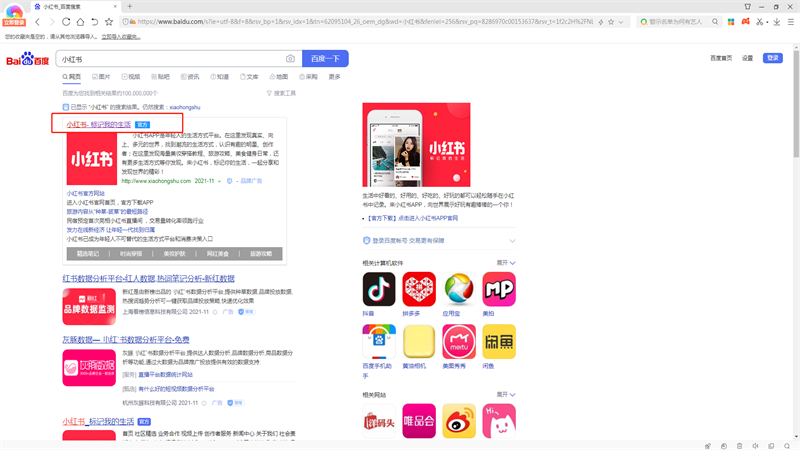
Task: Switch to the news results tab
Action: (190, 77)
